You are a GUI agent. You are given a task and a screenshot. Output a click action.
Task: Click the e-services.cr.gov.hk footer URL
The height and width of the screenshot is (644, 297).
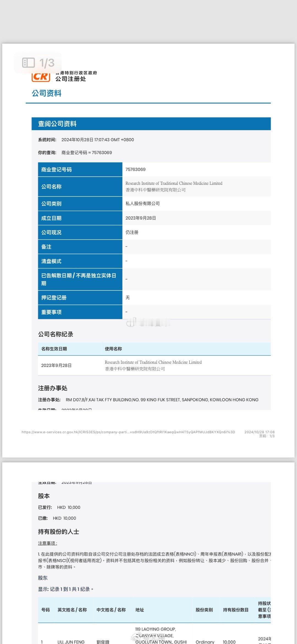pyautogui.click(x=128, y=432)
